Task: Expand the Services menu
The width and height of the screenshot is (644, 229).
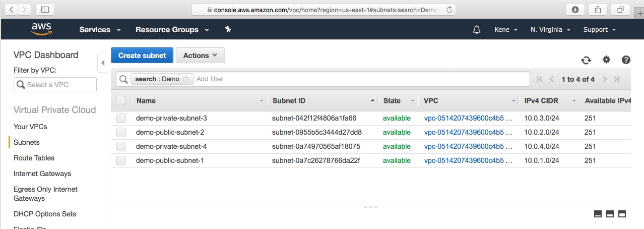Action: tap(100, 30)
